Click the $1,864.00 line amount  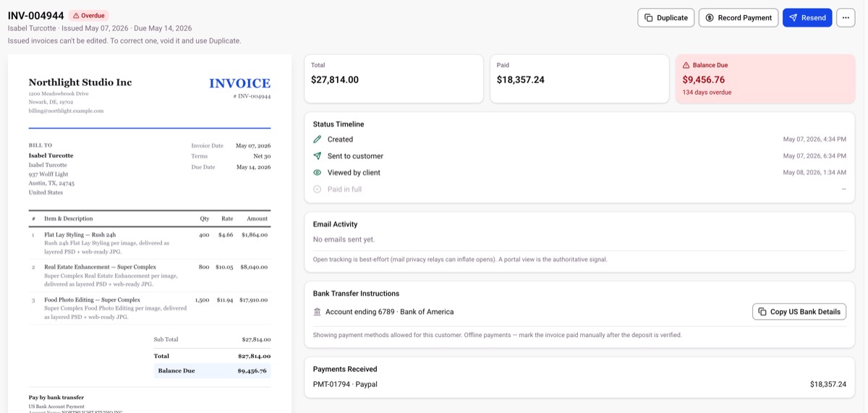[x=255, y=235]
